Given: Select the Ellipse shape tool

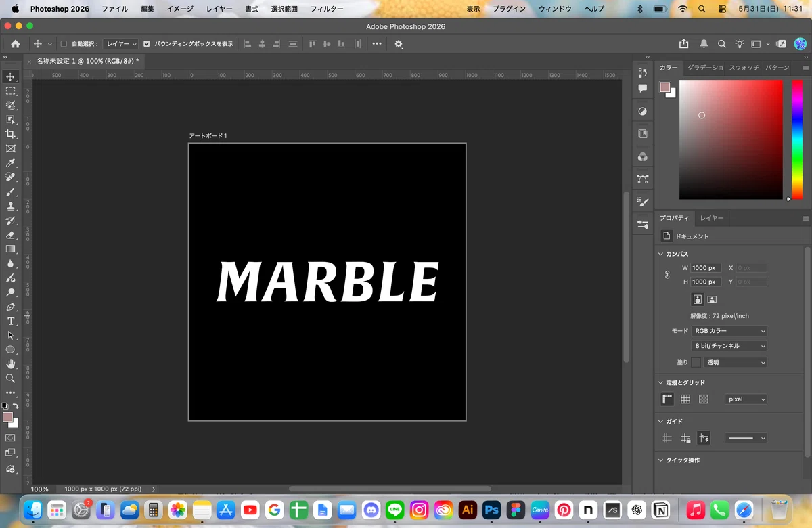Looking at the screenshot, I should tap(10, 350).
